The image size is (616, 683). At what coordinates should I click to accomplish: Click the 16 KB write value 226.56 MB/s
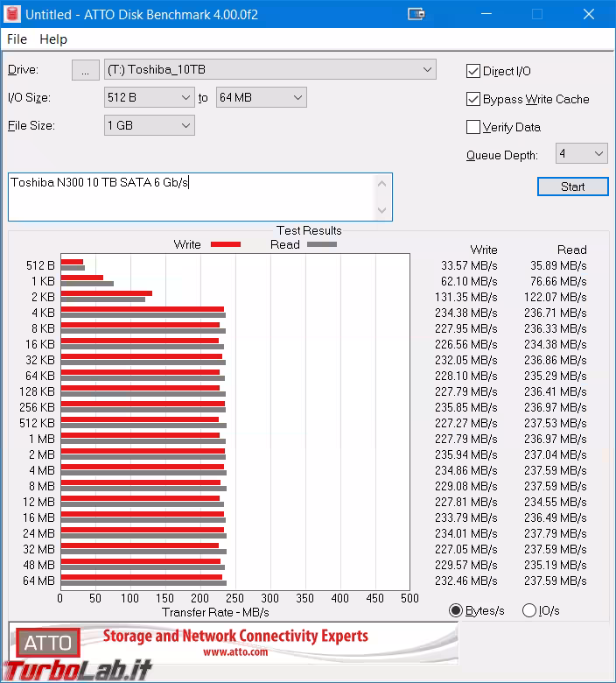tap(465, 344)
